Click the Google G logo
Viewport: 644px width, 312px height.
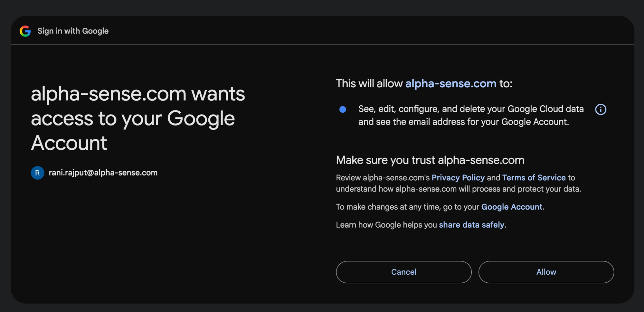tap(25, 31)
